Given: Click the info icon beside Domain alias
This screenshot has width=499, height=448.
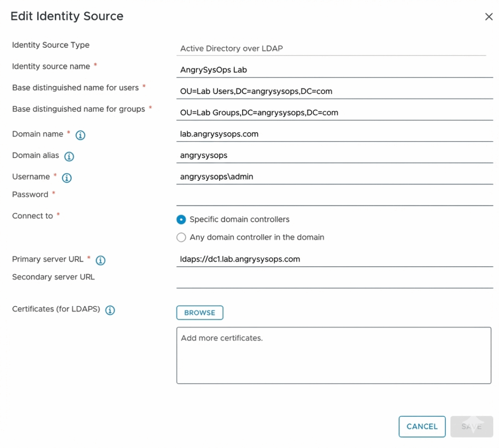Looking at the screenshot, I should click(x=69, y=156).
